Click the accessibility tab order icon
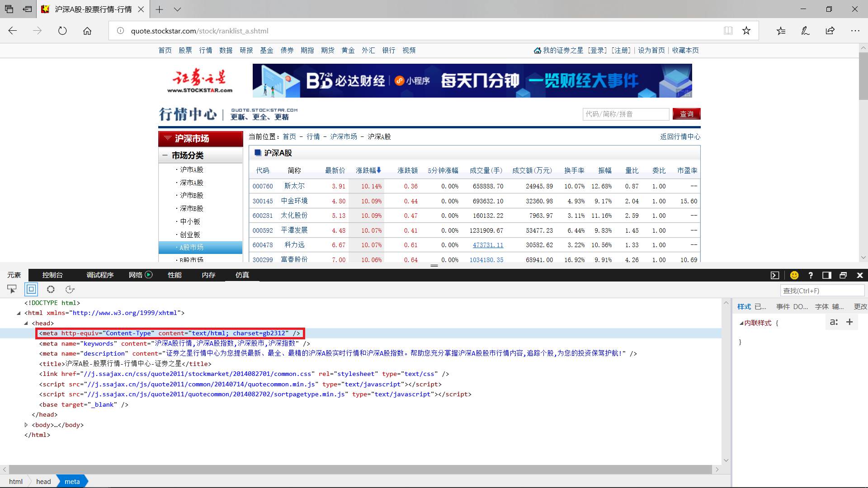The height and width of the screenshot is (488, 868). [70, 289]
